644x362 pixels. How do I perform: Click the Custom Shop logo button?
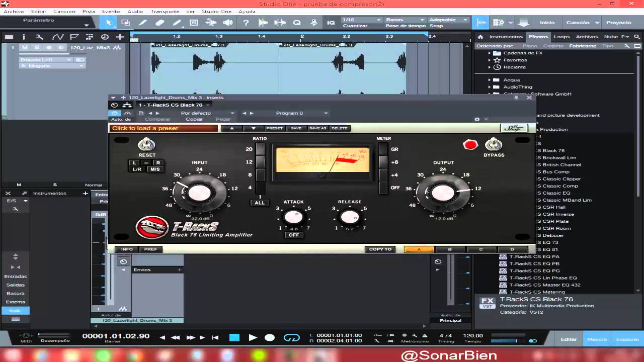coord(514,128)
